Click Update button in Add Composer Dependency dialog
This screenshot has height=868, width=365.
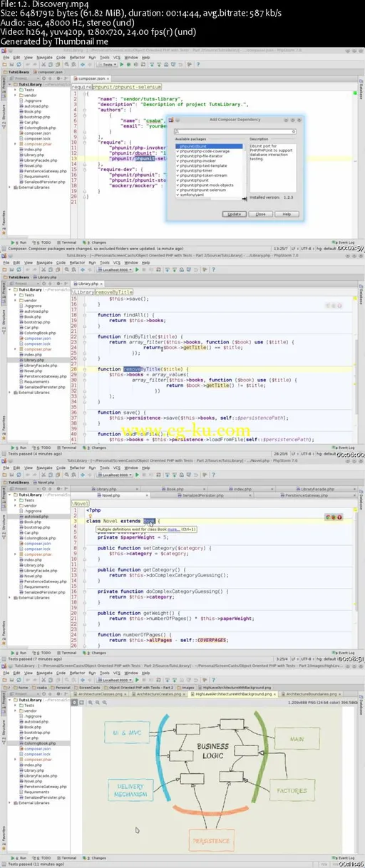(x=233, y=214)
